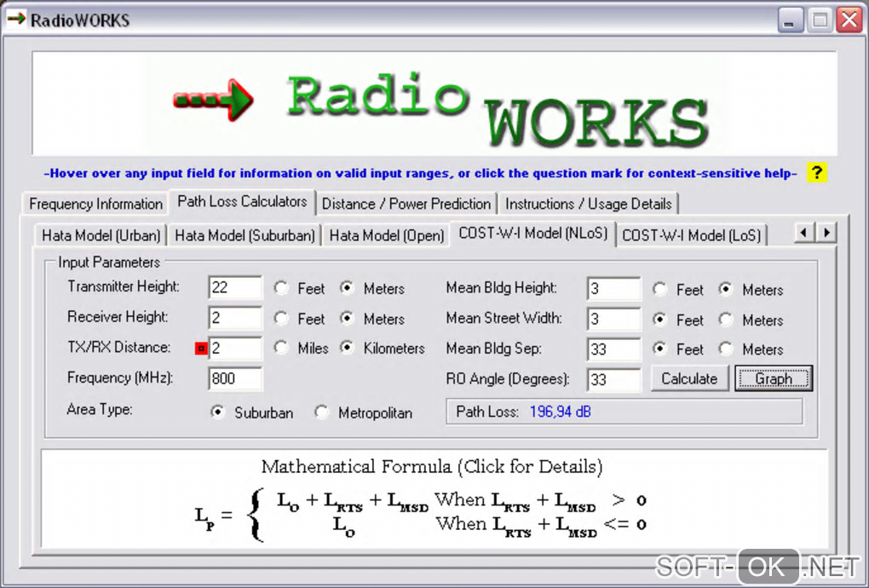Set Mean Bldg Height unit to Feet
This screenshot has height=588, width=869.
tap(678, 289)
